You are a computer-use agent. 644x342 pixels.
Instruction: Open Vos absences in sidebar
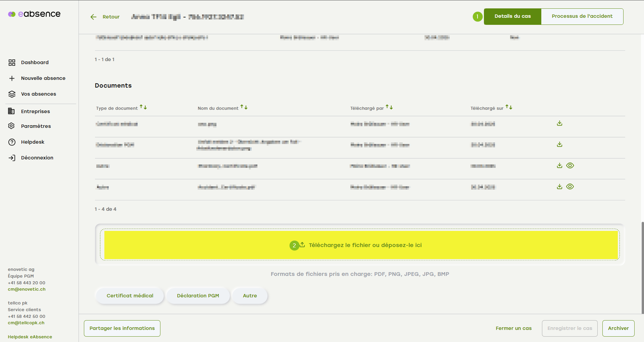38,94
